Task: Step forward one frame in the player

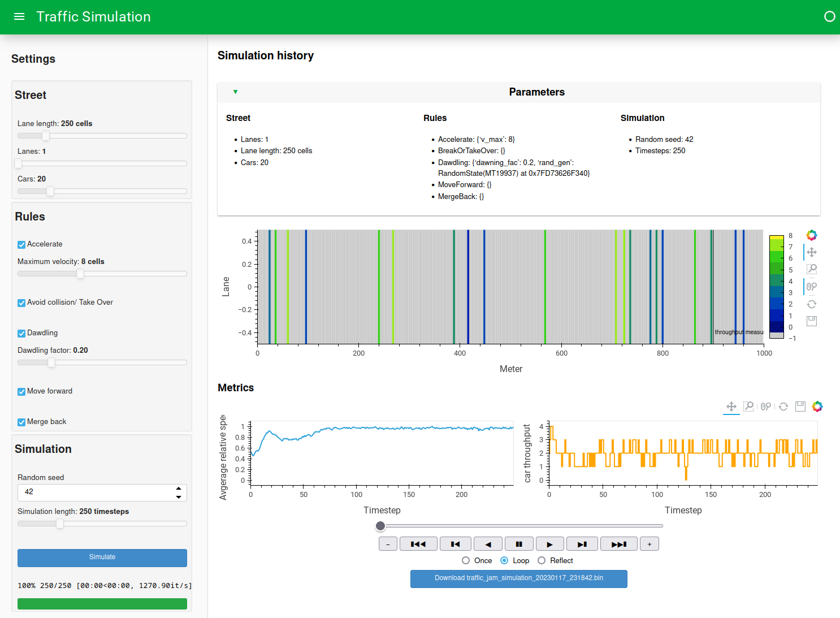Action: coord(582,544)
